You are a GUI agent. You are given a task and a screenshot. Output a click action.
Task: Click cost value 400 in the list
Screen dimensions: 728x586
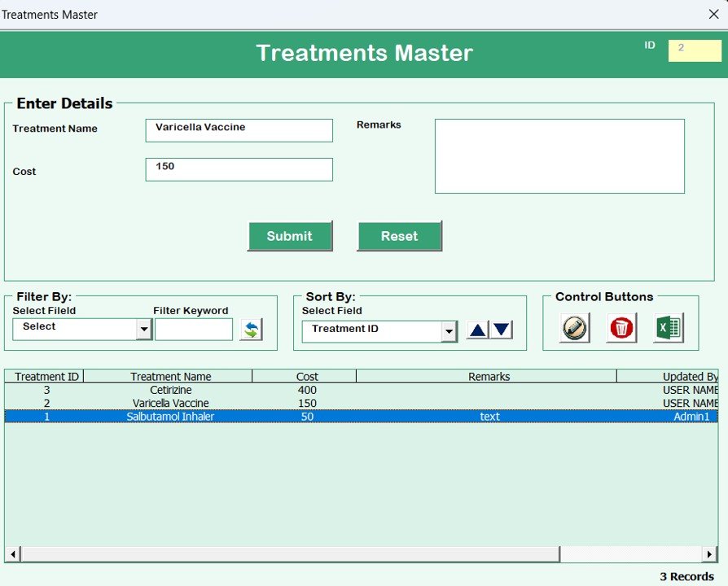[307, 390]
